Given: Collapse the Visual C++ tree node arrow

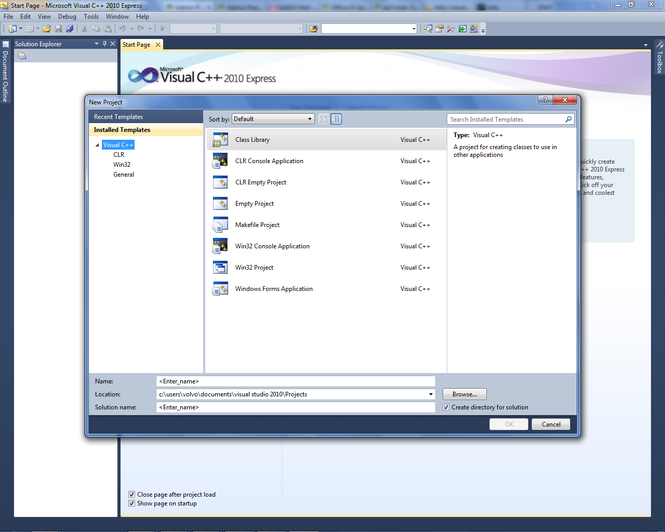Looking at the screenshot, I should (97, 145).
